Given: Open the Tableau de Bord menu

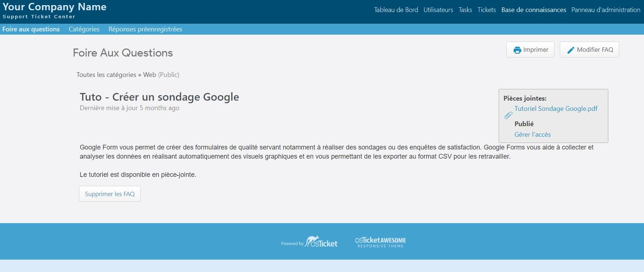Looking at the screenshot, I should tap(396, 10).
